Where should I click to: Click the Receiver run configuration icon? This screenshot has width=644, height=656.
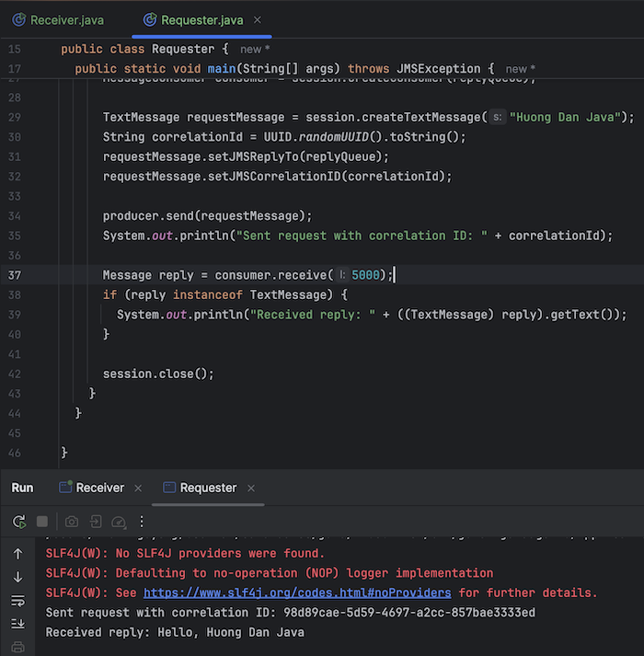point(65,487)
